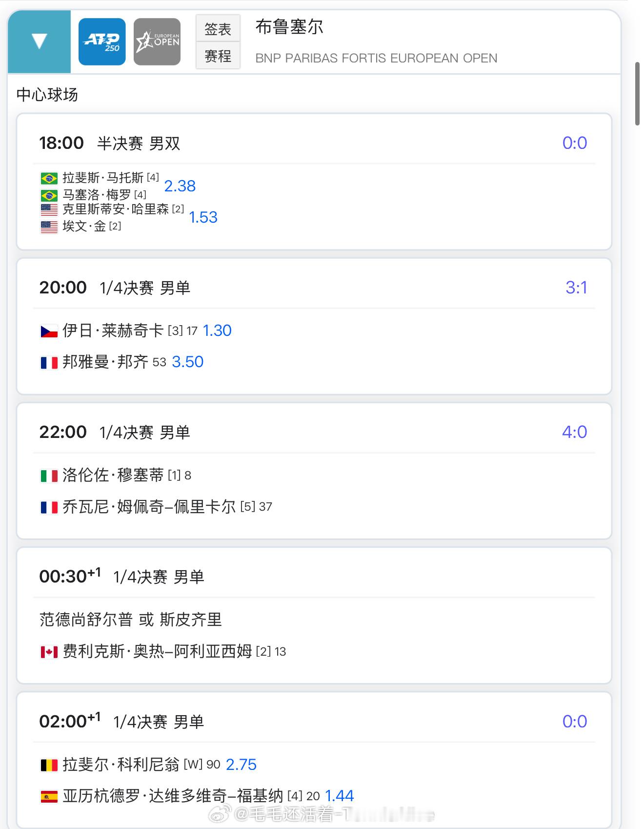Open the 0:0 head-to-head for 18:00 doubles
Image resolution: width=644 pixels, height=829 pixels.
click(x=574, y=143)
